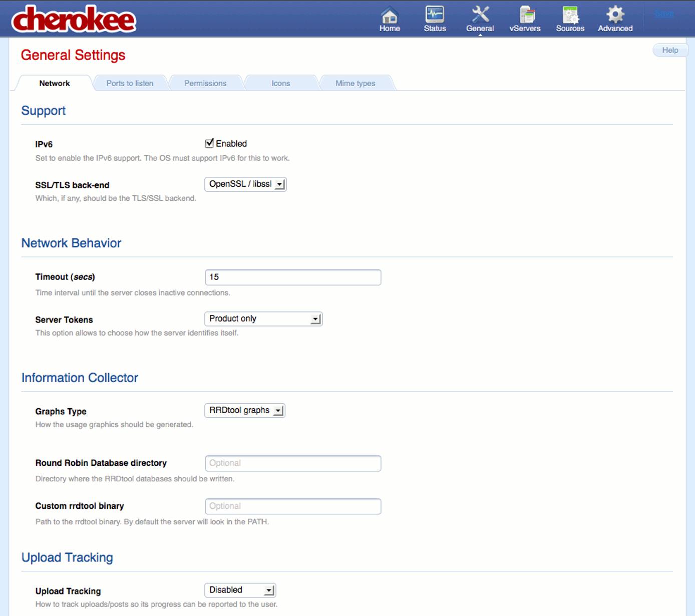Screen dimensions: 695x616
Task: Click the Advanced gear icon
Action: coord(615,19)
